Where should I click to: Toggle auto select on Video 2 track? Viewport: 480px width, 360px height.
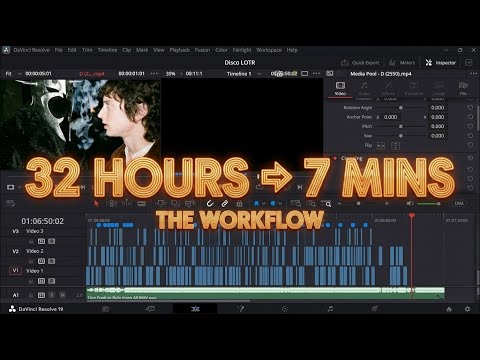coord(41,261)
